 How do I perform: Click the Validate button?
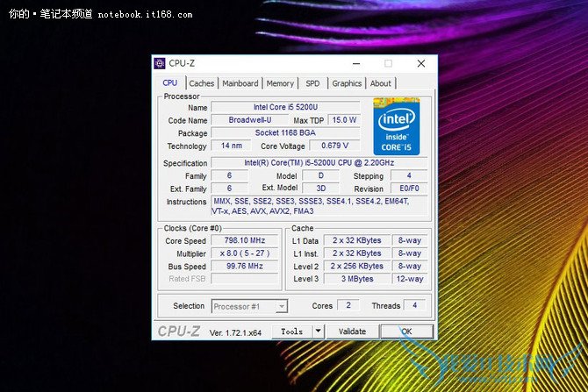tap(352, 331)
